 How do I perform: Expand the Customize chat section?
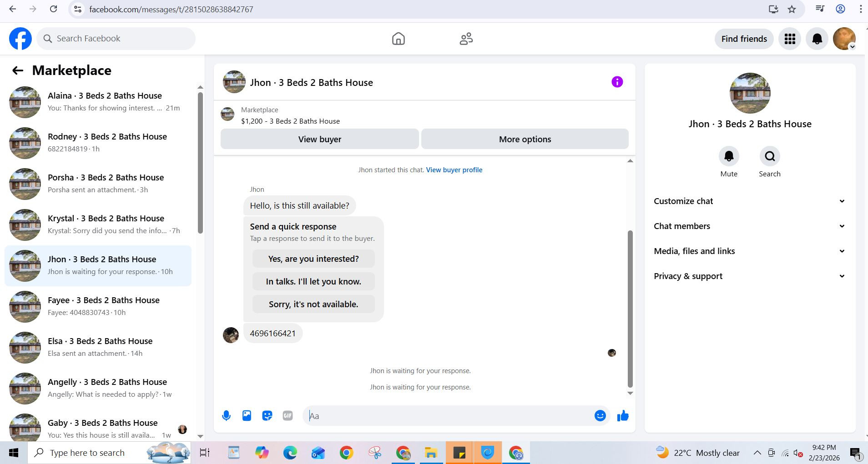[749, 201]
